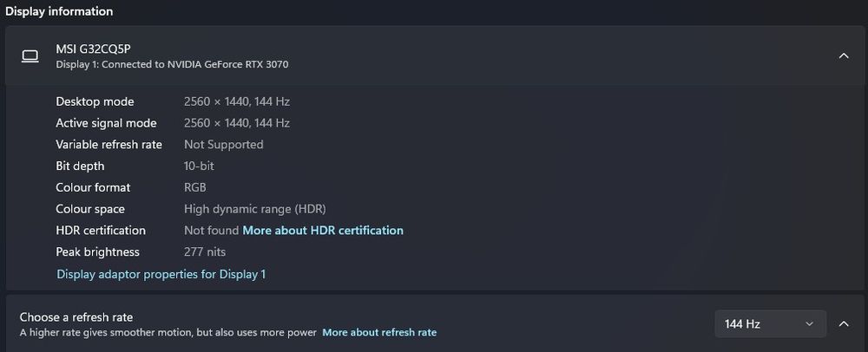Select the Desktop mode label
Viewport: 868px width, 352px height.
pos(95,101)
